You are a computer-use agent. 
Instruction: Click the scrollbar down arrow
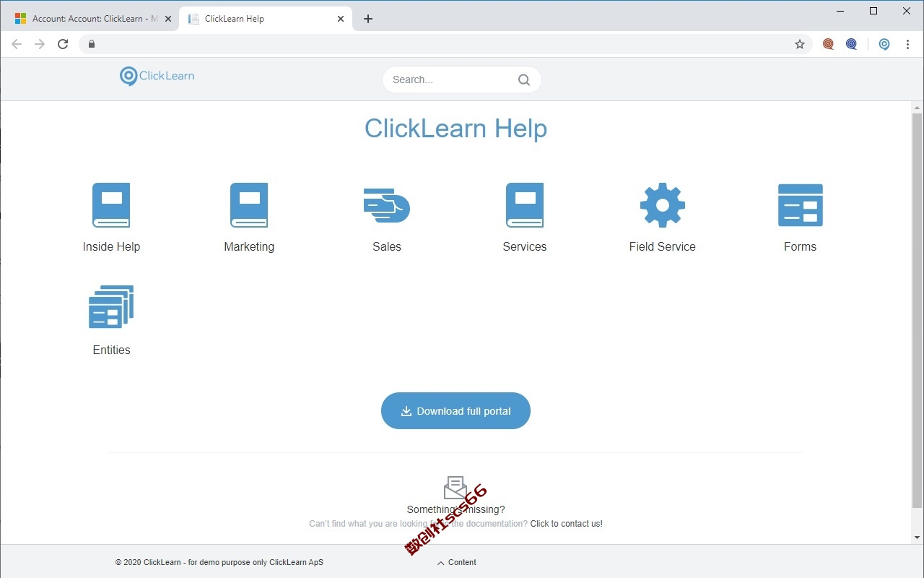coord(918,538)
